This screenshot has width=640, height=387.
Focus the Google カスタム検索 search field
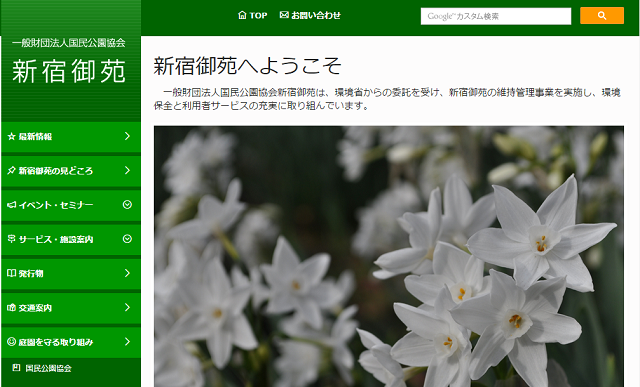[496, 16]
